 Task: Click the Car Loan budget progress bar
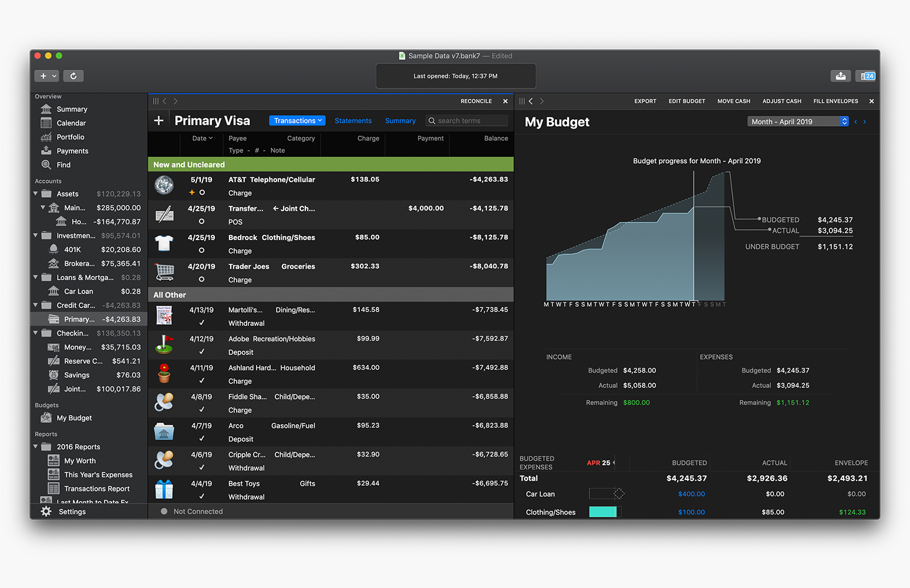tap(605, 494)
